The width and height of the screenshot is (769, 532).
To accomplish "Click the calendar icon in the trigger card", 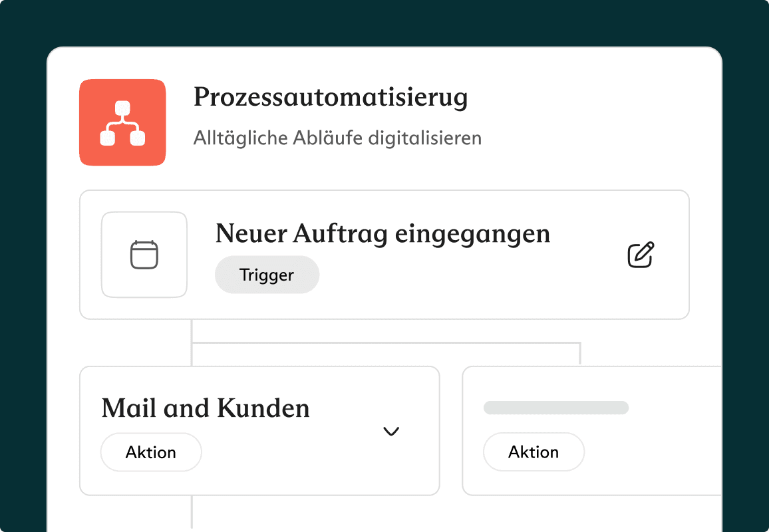I will click(x=144, y=255).
